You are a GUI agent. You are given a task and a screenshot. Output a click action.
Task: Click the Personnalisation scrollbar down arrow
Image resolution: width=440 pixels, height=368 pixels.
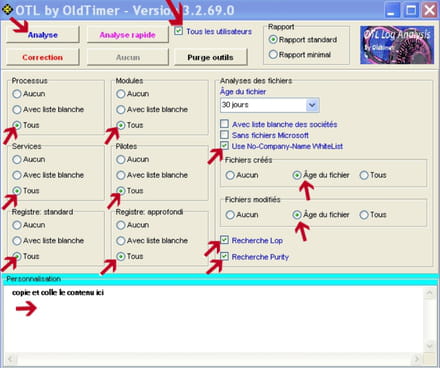[x=430, y=346]
